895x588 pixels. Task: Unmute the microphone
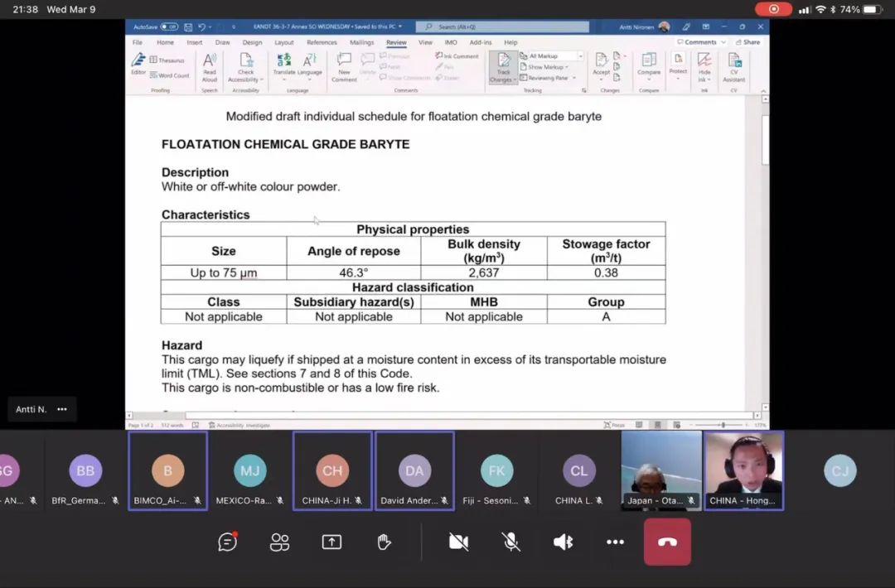click(x=510, y=542)
